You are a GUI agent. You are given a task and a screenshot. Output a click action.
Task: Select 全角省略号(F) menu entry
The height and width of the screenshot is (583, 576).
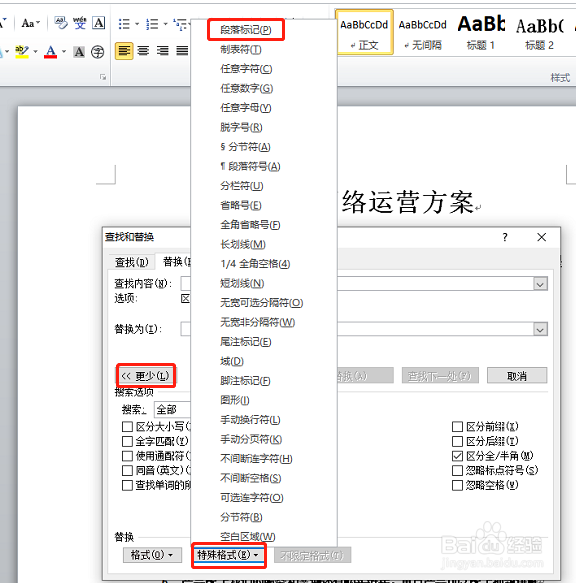point(250,225)
